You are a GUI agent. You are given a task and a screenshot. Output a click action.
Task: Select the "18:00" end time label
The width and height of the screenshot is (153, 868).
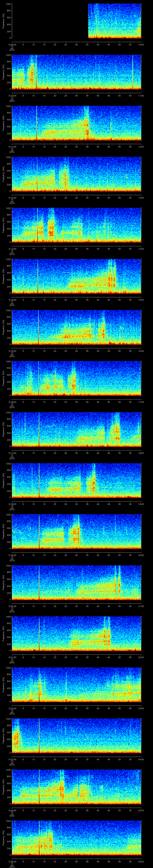(x=141, y=453)
